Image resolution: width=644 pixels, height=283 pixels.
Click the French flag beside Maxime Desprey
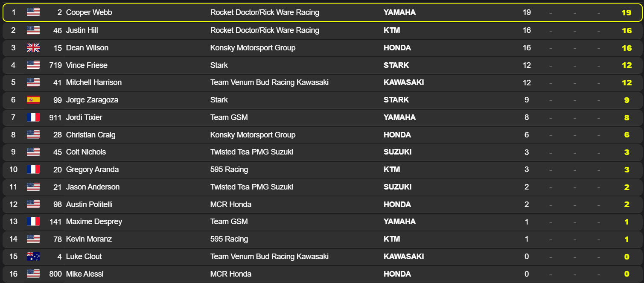point(33,222)
